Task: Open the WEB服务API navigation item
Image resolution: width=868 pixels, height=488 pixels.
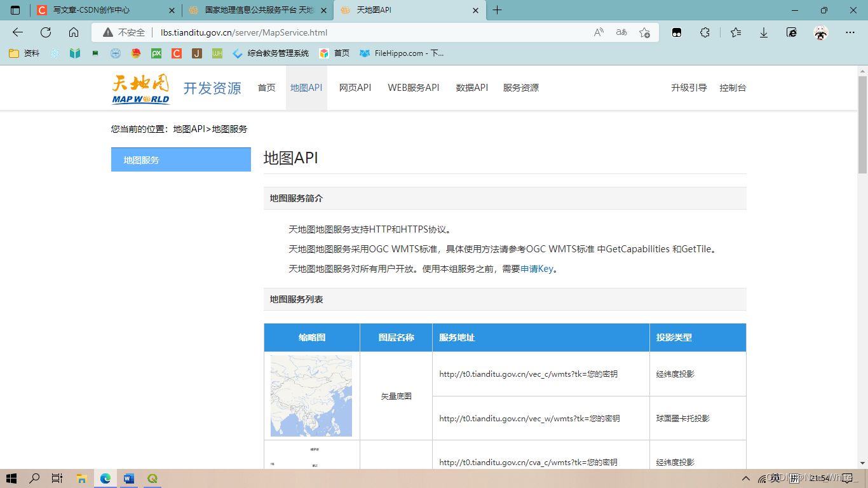Action: 414,88
